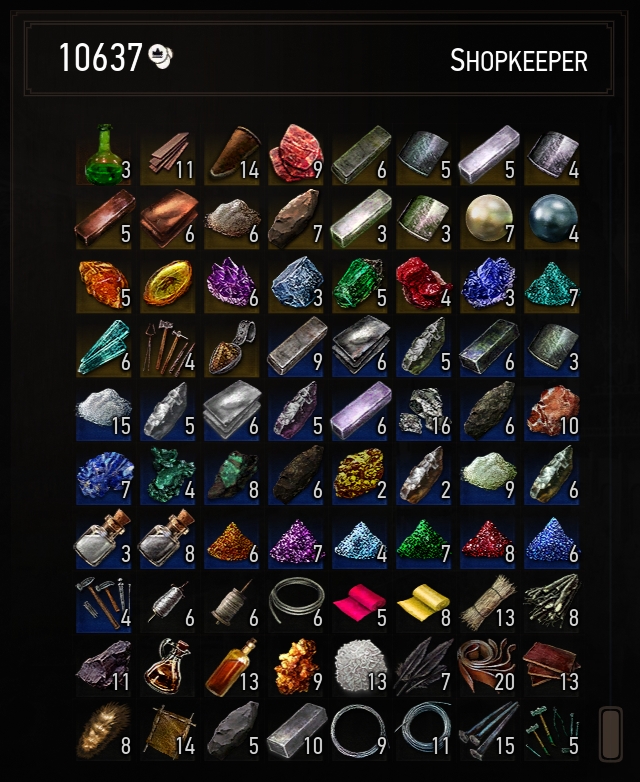This screenshot has width=640, height=782.
Task: Pick the gold nugget ore item
Action: tap(295, 667)
